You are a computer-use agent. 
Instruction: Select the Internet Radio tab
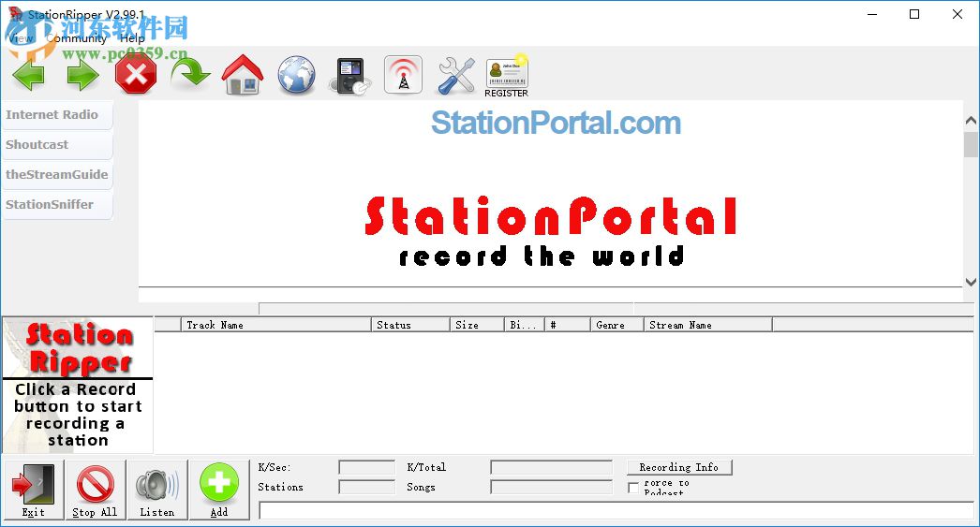point(57,115)
